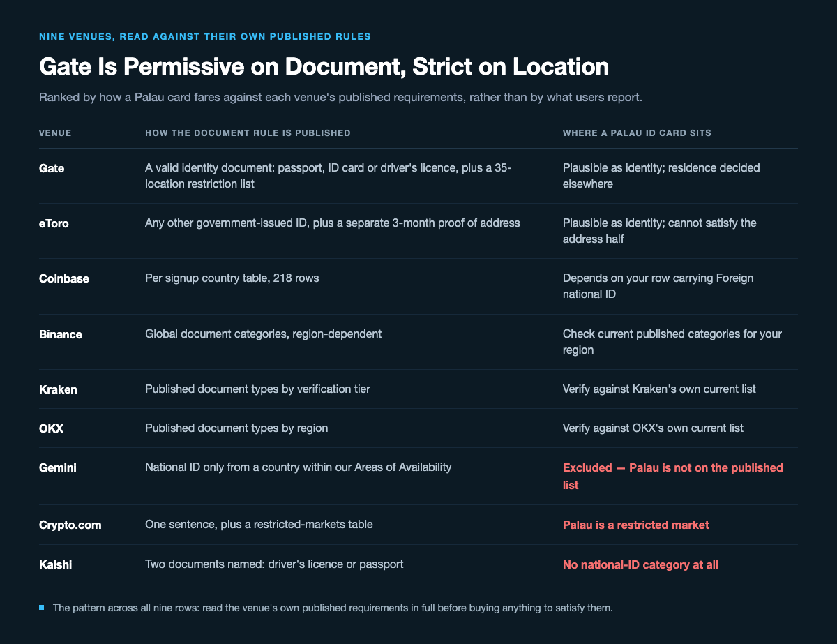Click 'How the document rule is published' header
This screenshot has width=837, height=644.
coord(248,133)
